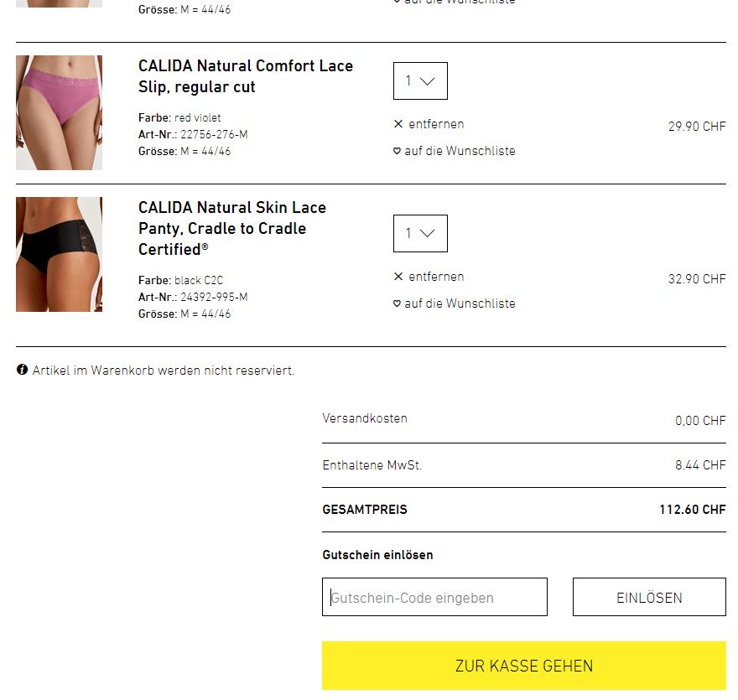Click ZUR KASSE GEHEN checkout button
The width and height of the screenshot is (738, 700).
click(524, 666)
